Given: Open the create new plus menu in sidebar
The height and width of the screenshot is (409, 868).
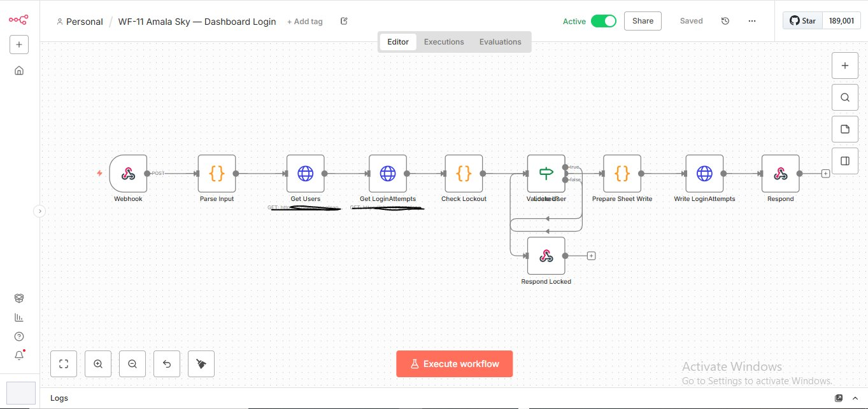Looking at the screenshot, I should coord(18,45).
